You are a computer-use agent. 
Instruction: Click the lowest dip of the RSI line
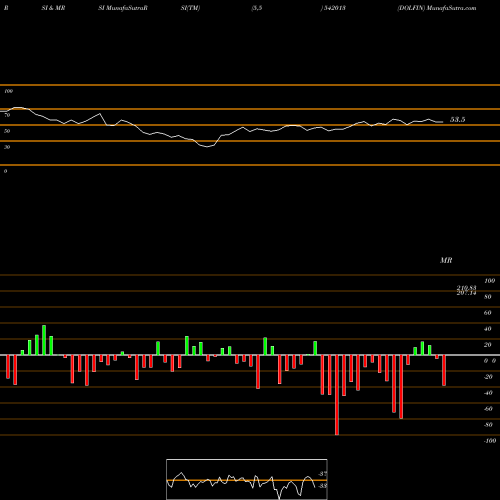207,146
